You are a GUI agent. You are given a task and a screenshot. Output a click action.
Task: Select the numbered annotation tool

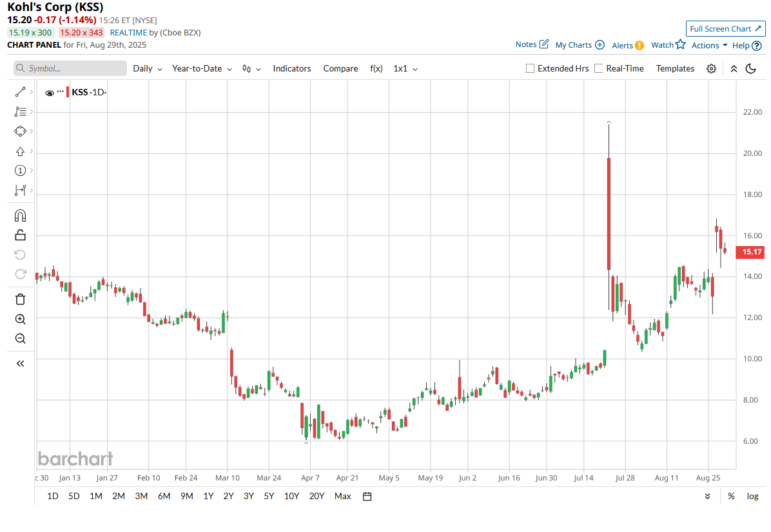(20, 171)
